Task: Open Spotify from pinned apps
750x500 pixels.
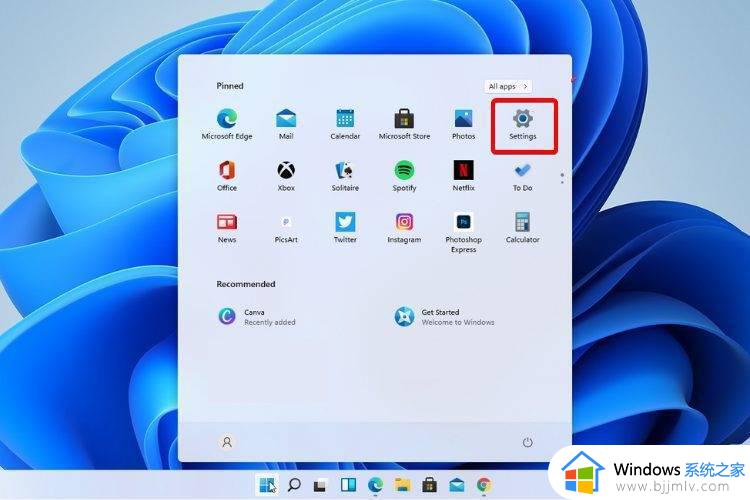Action: [x=404, y=176]
